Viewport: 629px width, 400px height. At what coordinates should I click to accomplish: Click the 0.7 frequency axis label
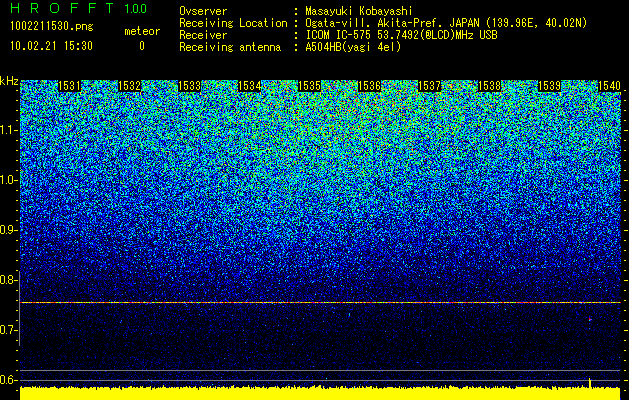click(8, 330)
